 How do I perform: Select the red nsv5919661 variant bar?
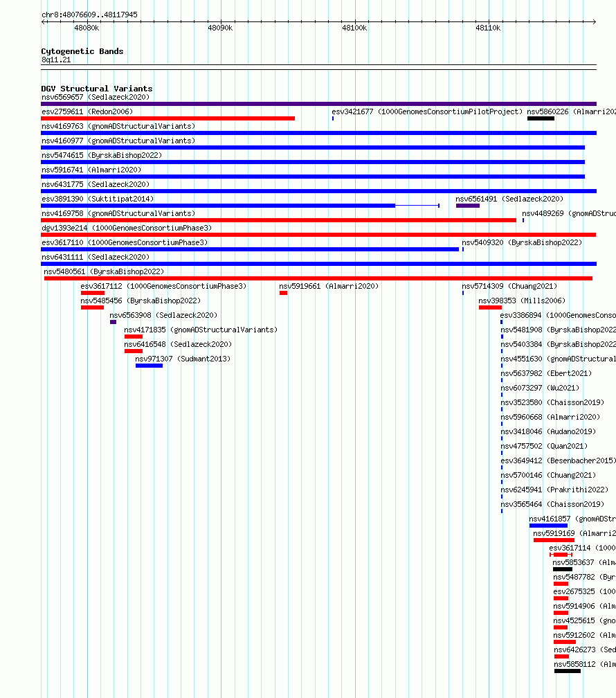coord(284,293)
